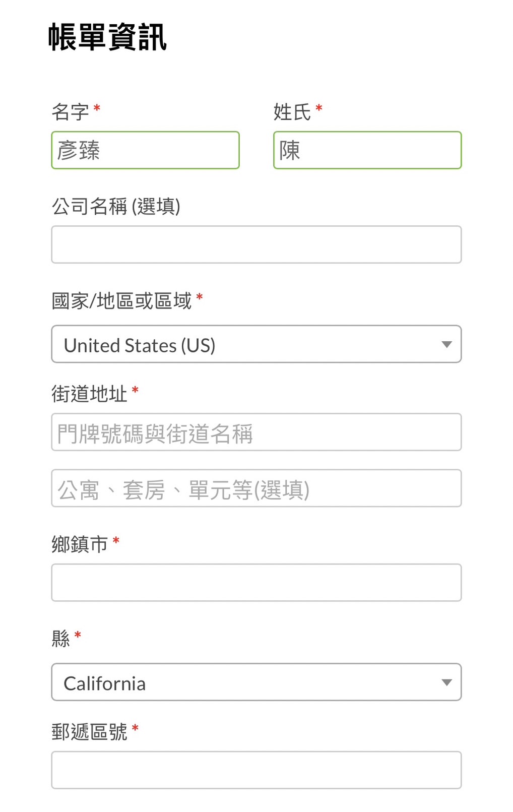The image size is (513, 812).
Task: Click the arrow on the California selector
Action: point(446,682)
